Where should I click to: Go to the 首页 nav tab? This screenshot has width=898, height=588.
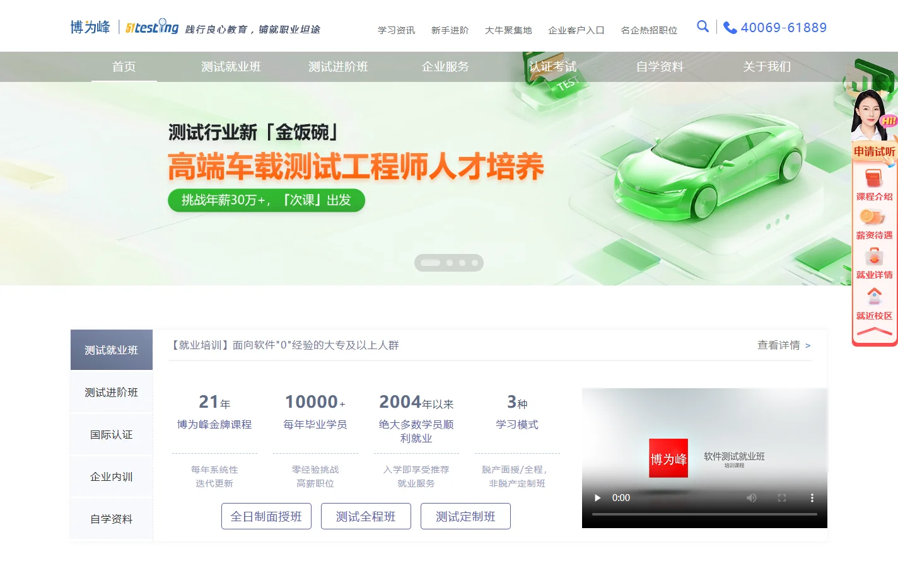(124, 67)
